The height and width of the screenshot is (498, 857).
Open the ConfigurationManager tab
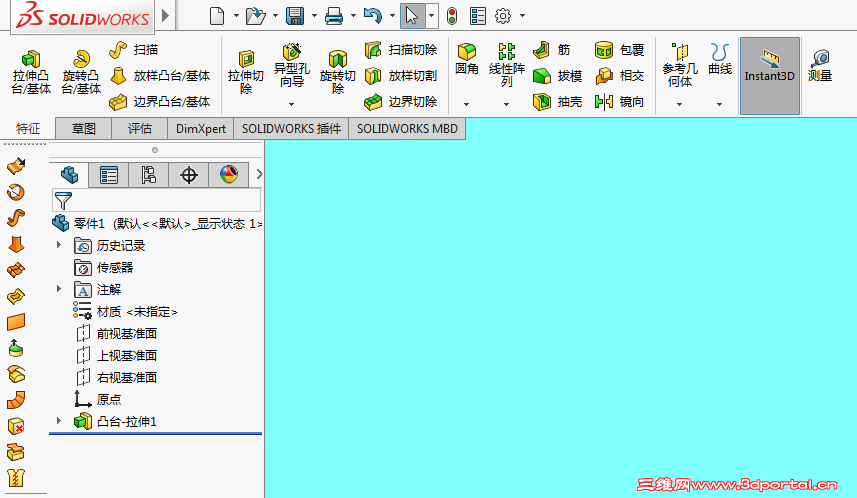coord(149,175)
